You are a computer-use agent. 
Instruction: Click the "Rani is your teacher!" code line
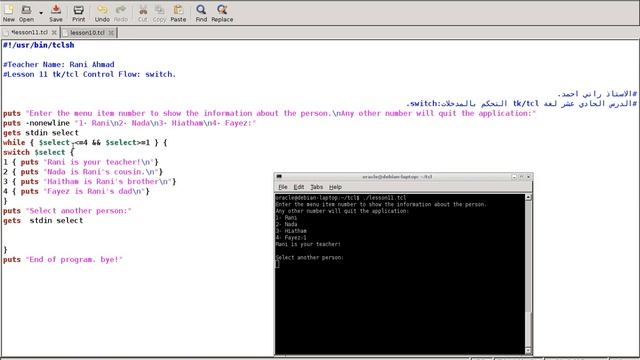click(81, 162)
